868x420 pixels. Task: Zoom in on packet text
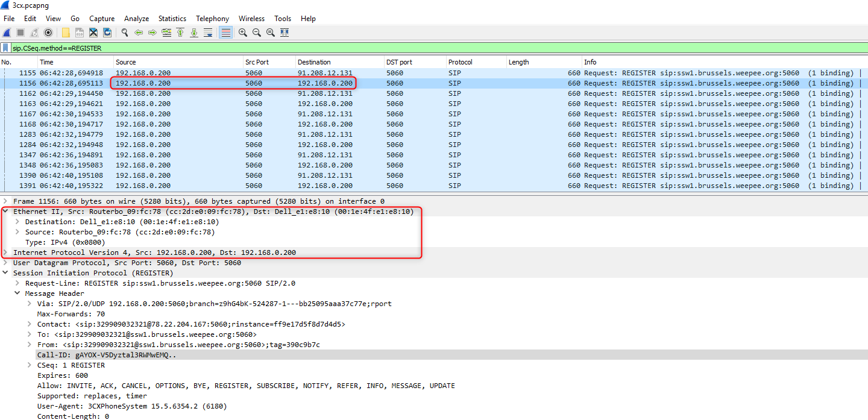click(x=243, y=33)
